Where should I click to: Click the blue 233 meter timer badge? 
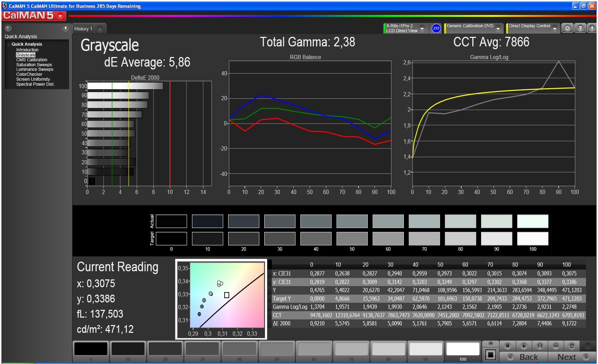click(436, 28)
